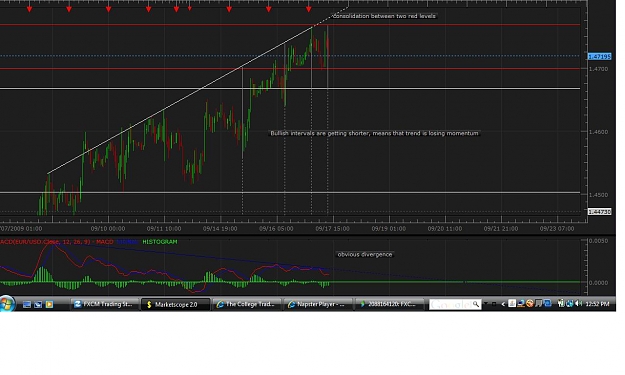
Task: Click the 1.4700 price axis label
Action: pos(599,69)
